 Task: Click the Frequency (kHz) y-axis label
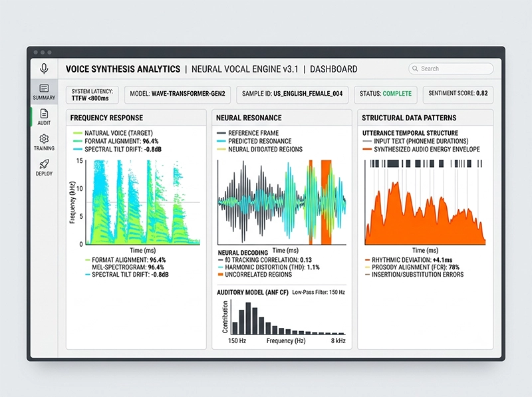(72, 203)
